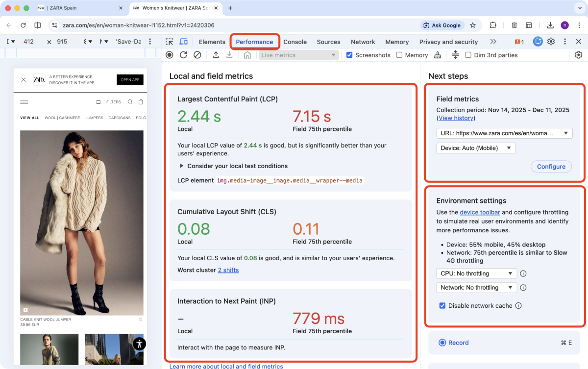Viewport: 588px width, 369px height.
Task: Open the View history link
Action: 456,118
